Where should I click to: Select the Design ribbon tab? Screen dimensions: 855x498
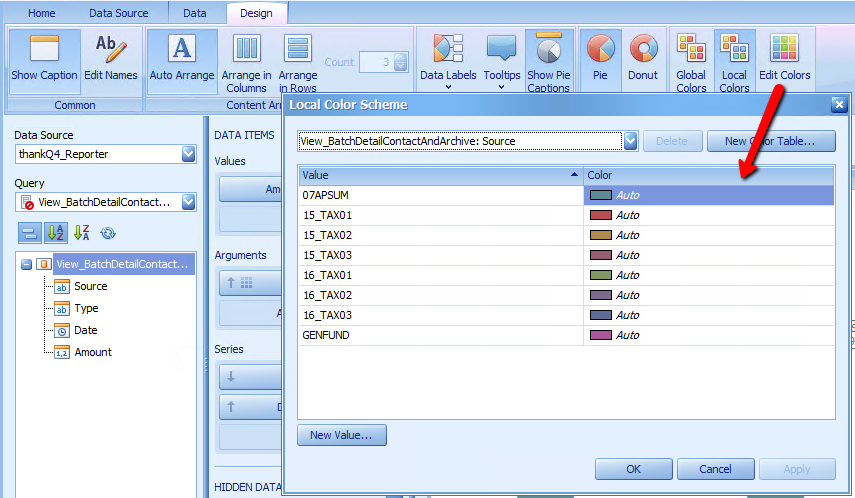pos(256,13)
